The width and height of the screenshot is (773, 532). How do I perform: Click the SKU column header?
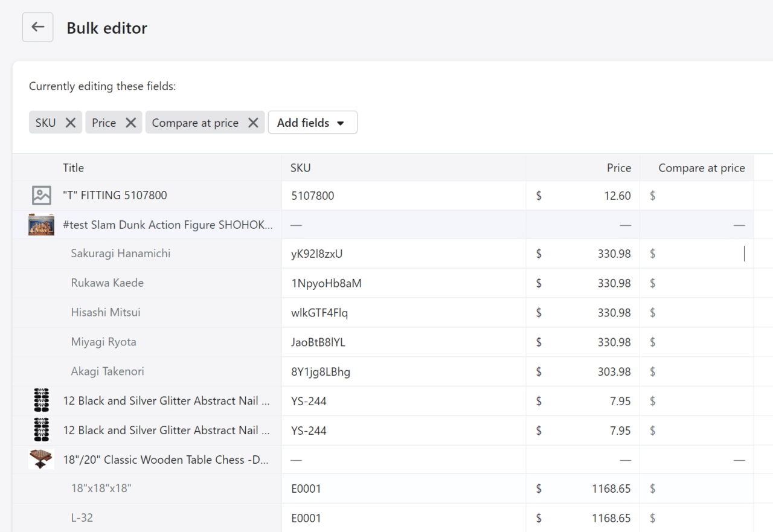click(x=300, y=168)
